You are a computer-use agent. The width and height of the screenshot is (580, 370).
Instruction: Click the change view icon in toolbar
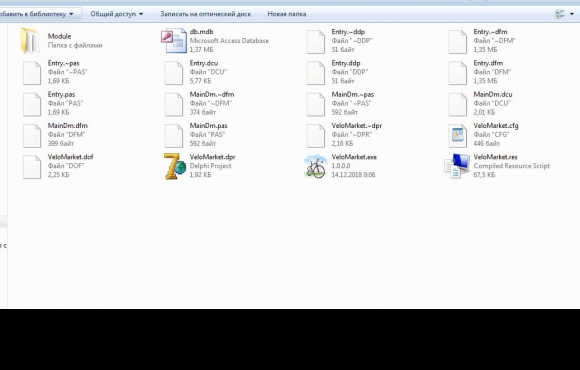560,14
